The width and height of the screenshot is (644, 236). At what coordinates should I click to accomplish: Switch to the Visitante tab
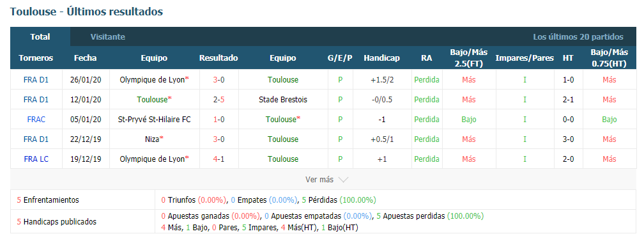coord(107,37)
